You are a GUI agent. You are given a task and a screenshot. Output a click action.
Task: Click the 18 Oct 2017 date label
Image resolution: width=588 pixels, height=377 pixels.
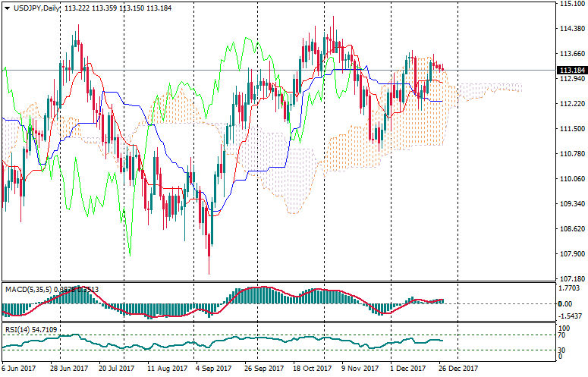pos(311,369)
